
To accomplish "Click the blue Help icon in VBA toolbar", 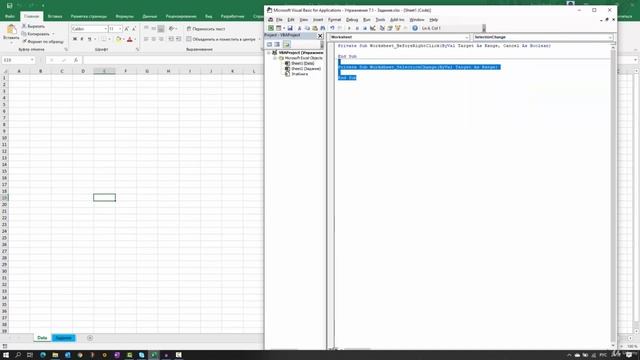I will point(415,28).
